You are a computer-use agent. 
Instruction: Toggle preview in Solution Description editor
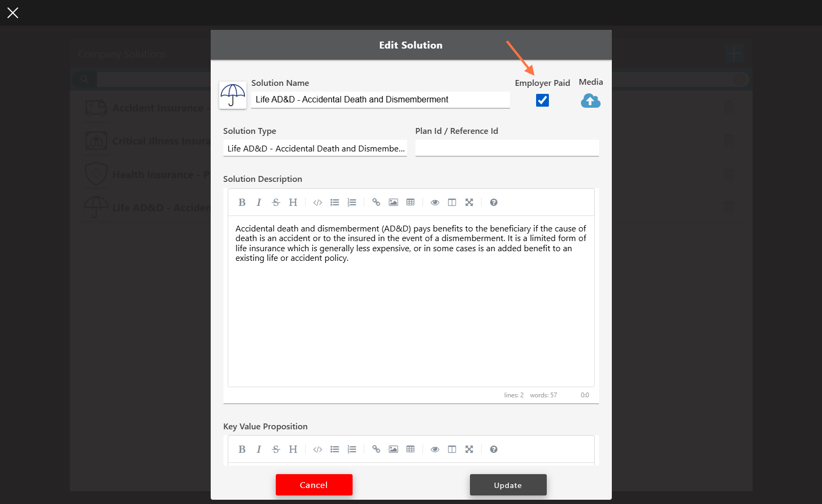435,202
